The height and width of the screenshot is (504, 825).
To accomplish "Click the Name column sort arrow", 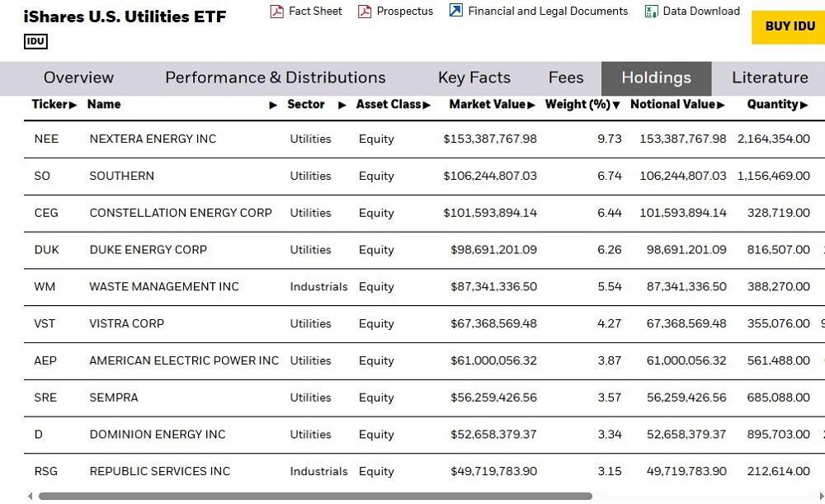I will pos(273,106).
